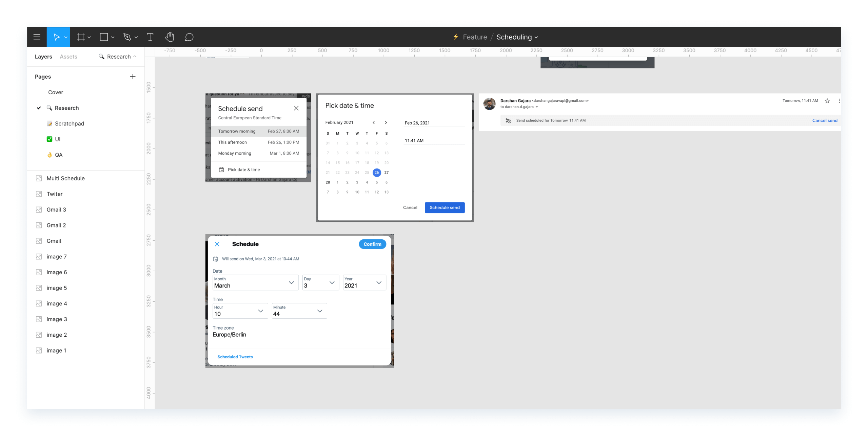Open the Scratchpad page

pos(70,123)
